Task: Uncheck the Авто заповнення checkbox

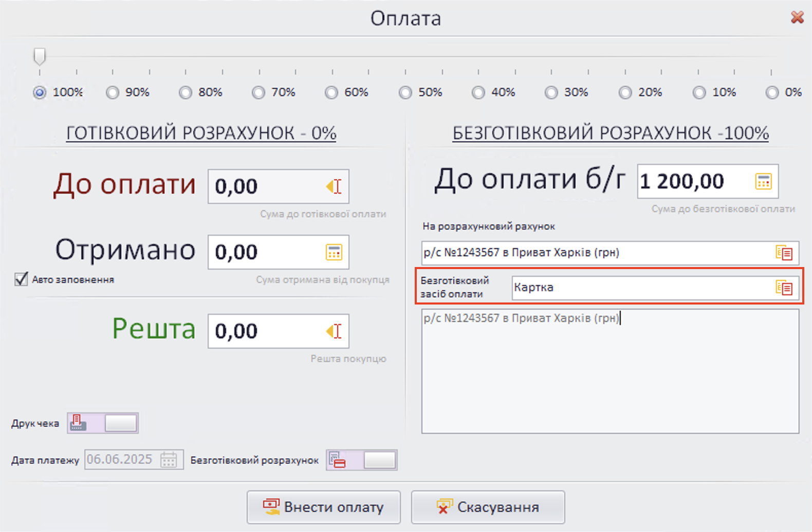Action: pos(21,279)
